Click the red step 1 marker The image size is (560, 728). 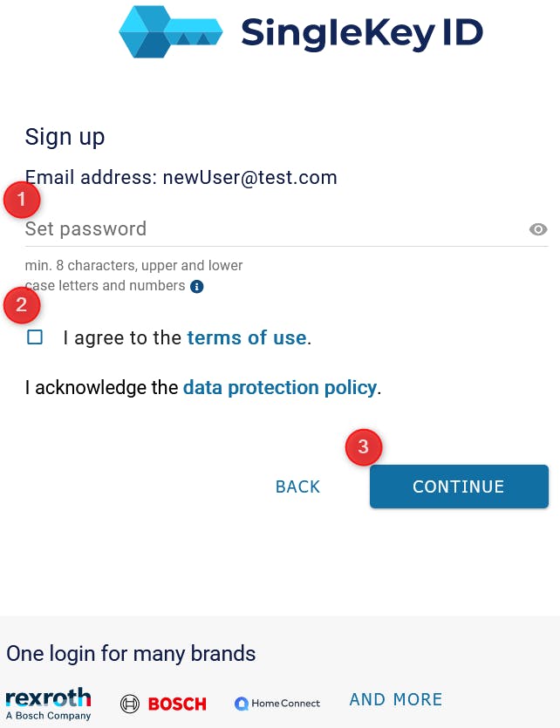[22, 200]
